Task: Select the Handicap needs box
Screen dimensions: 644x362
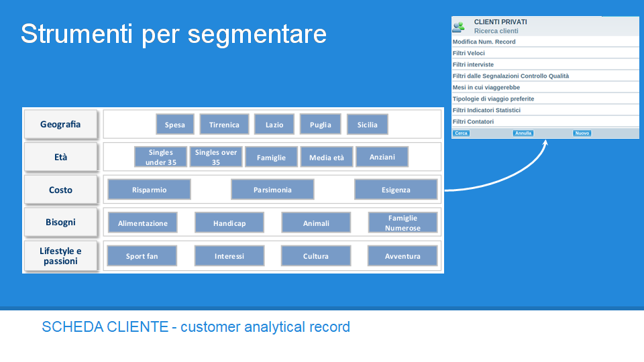Action: point(229,223)
